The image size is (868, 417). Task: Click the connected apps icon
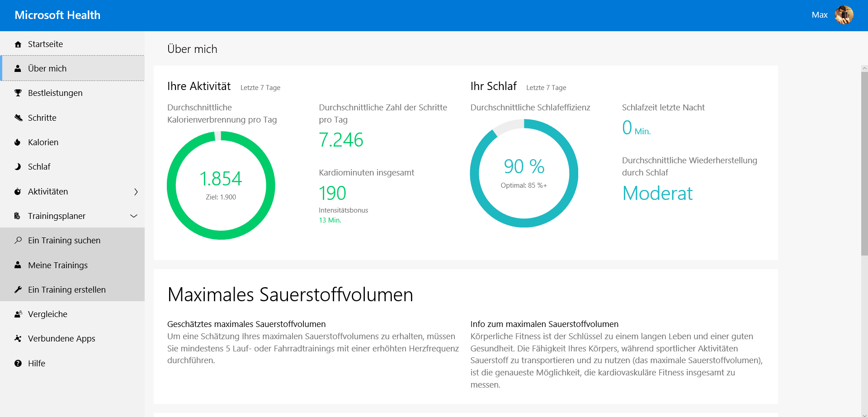pos(18,338)
